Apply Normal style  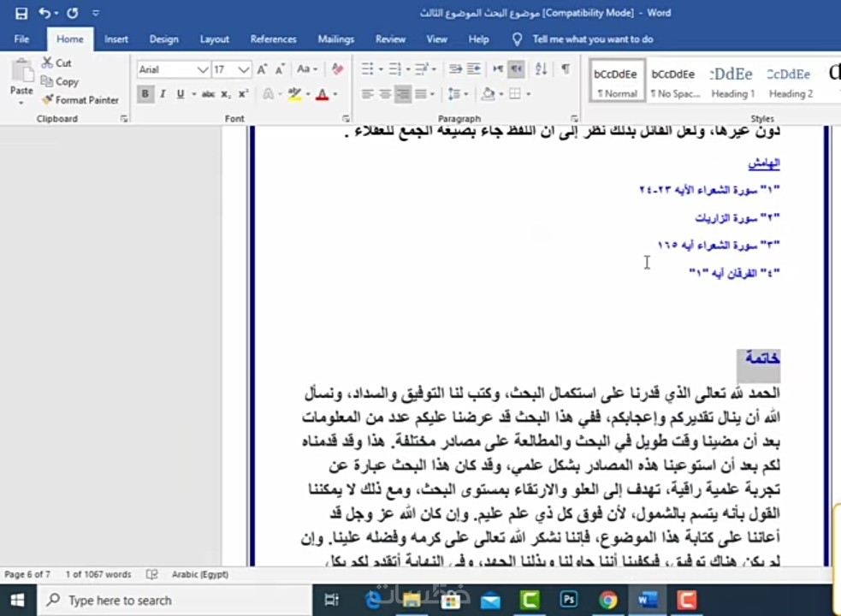point(617,80)
